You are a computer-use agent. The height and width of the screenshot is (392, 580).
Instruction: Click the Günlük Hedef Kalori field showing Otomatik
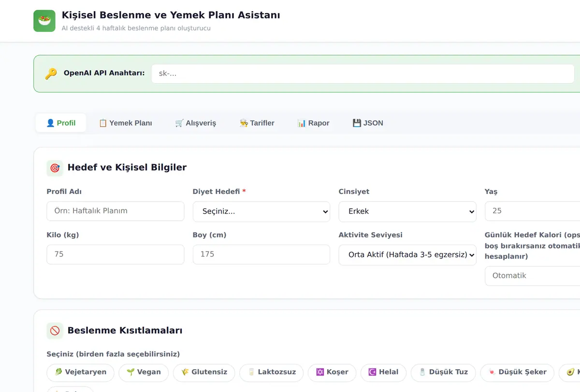[532, 276]
